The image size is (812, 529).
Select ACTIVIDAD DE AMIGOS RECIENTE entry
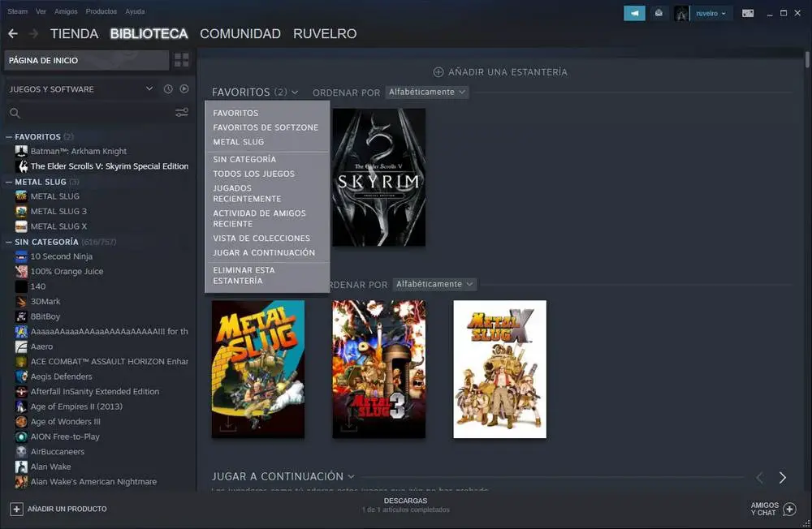260,218
